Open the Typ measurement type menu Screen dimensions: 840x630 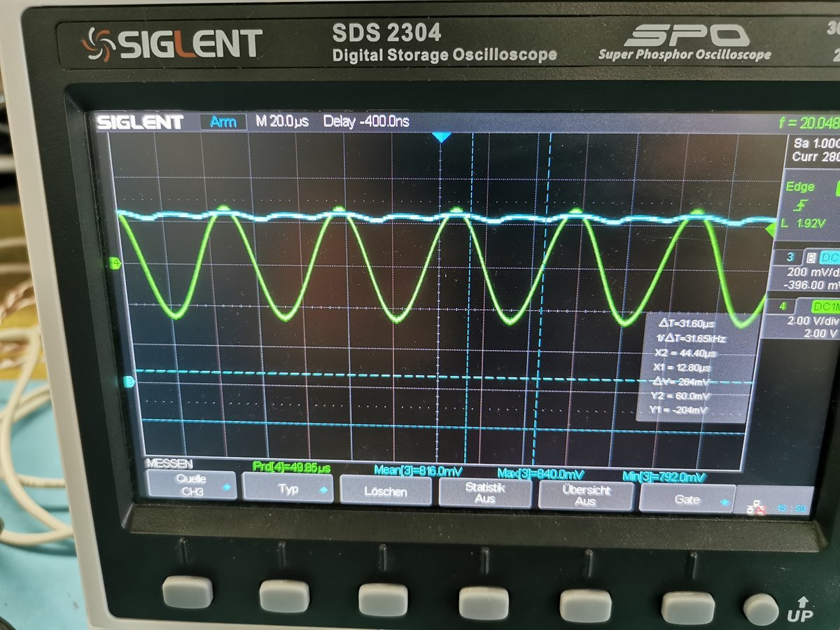288,488
